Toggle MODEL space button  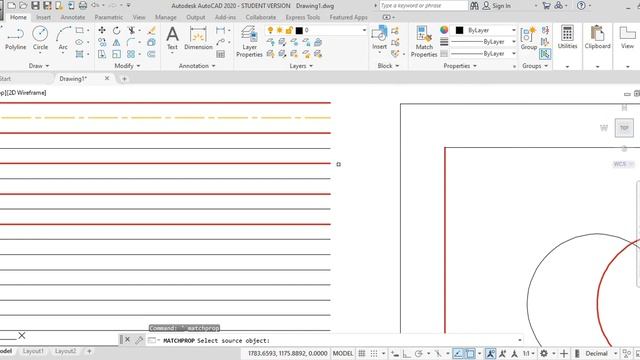click(x=343, y=353)
